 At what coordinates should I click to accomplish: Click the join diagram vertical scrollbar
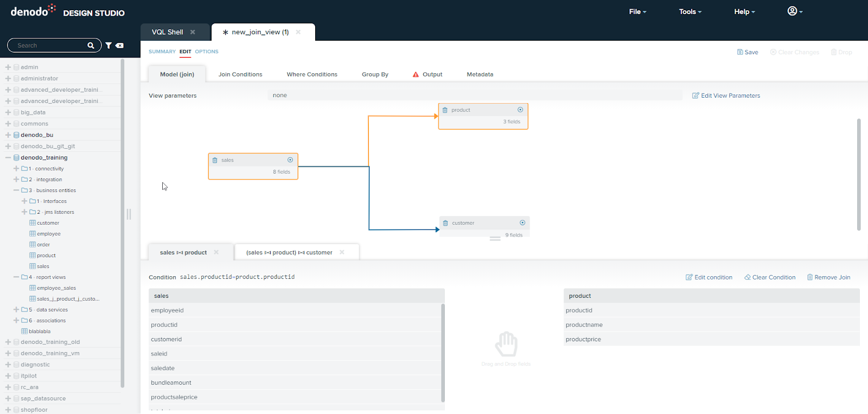point(859,175)
